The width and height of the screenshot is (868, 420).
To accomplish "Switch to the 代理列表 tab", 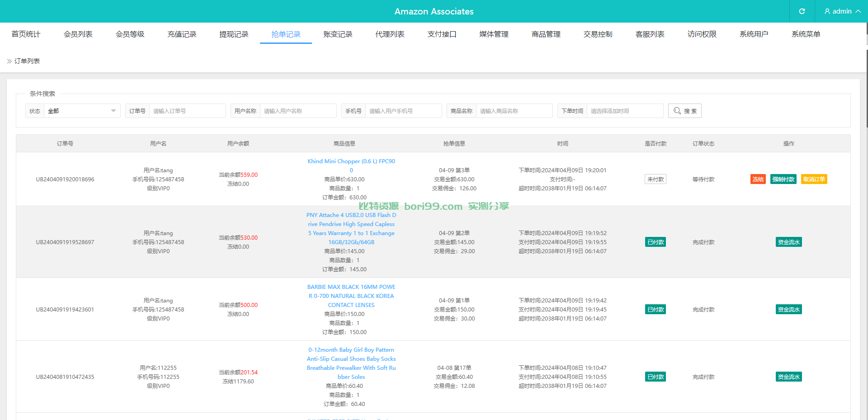I will pos(390,34).
